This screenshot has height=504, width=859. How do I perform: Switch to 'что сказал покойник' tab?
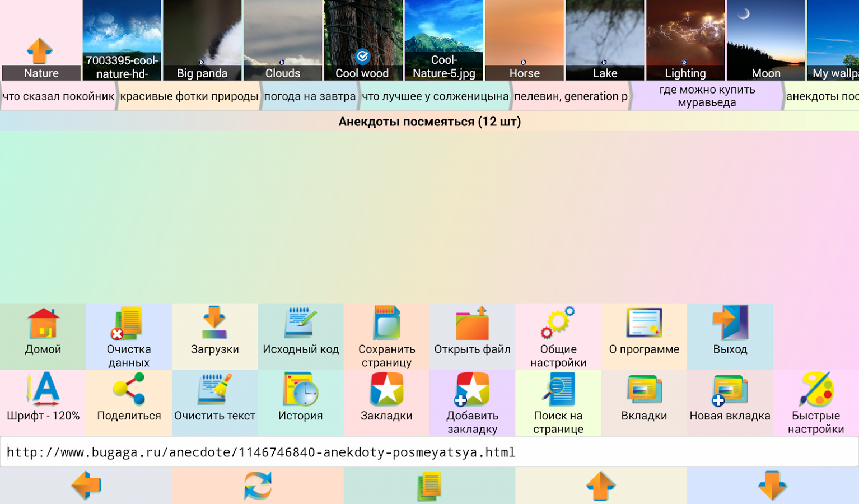point(58,96)
